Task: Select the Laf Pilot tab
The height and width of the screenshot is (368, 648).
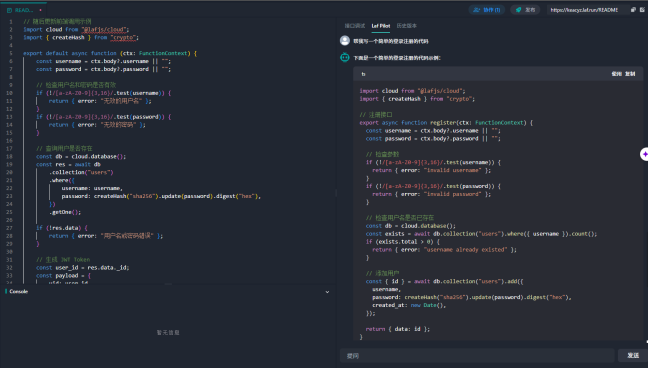Action: click(381, 26)
